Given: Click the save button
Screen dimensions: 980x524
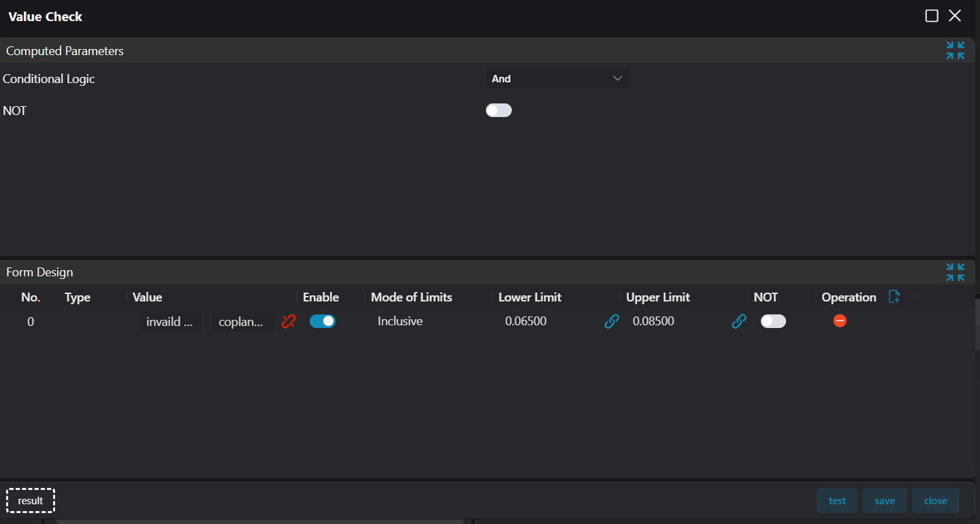Looking at the screenshot, I should [884, 501].
